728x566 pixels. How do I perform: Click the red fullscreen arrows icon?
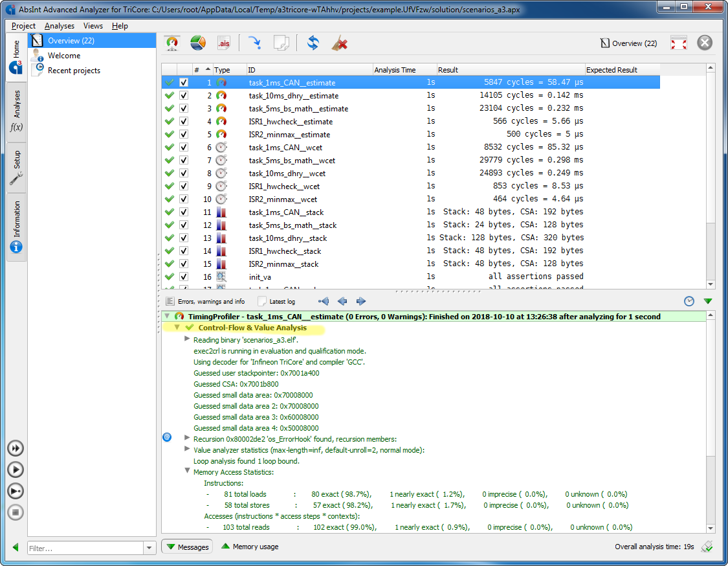tap(678, 43)
